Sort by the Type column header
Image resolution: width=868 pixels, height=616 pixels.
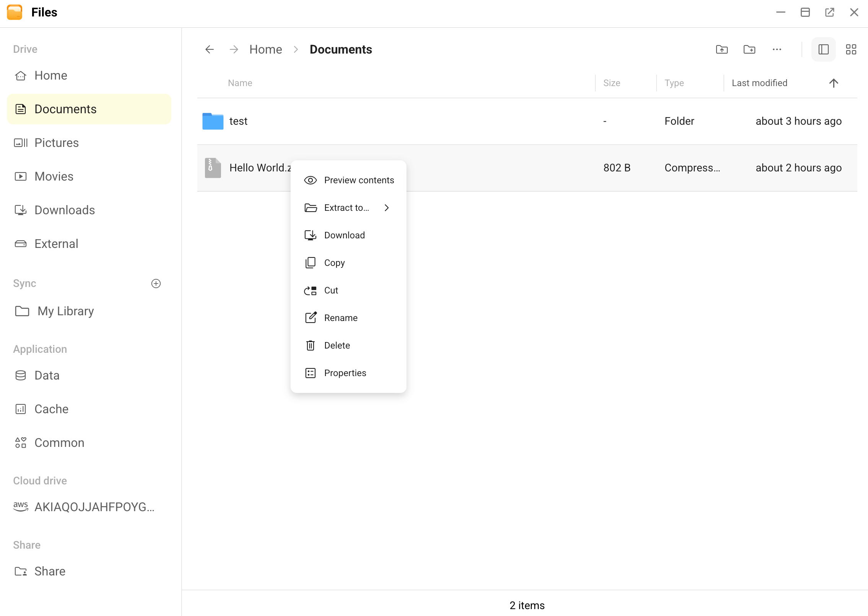(674, 83)
